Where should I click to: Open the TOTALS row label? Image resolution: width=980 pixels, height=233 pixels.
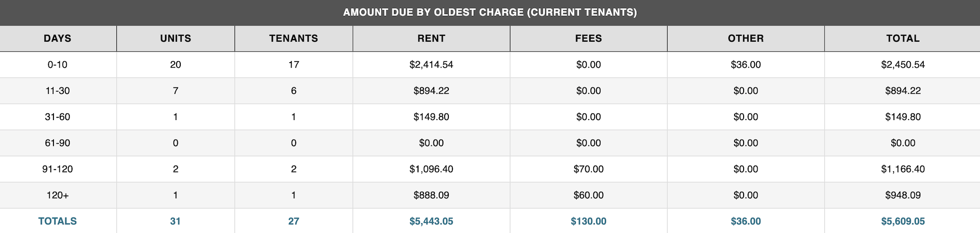[58, 221]
